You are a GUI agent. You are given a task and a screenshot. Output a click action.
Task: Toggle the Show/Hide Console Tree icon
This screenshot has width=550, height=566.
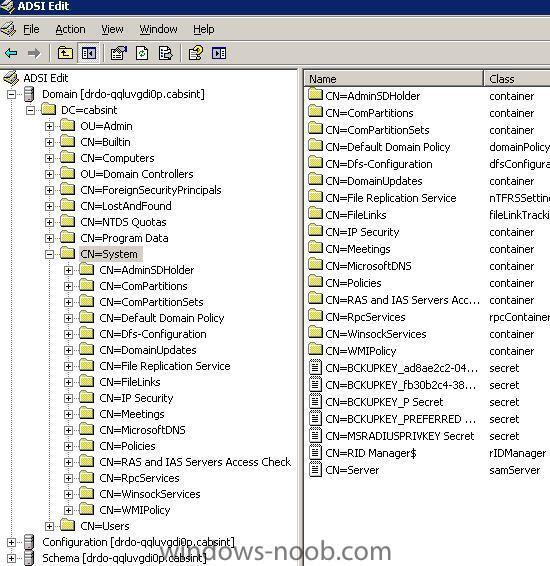click(88, 53)
